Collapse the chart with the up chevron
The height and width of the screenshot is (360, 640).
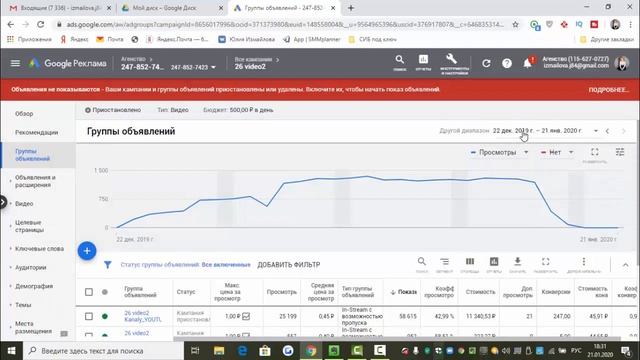[625, 265]
